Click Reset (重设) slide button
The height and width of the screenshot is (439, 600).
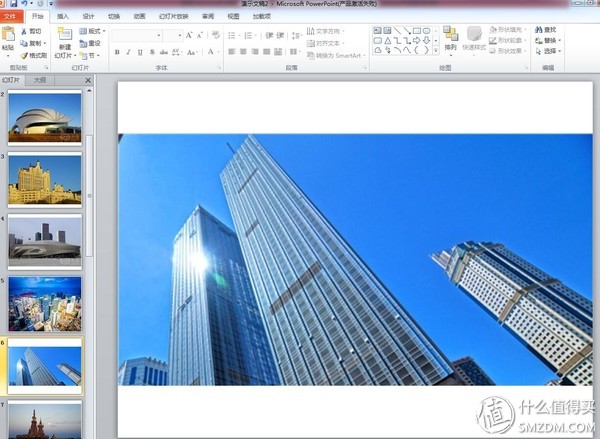tap(90, 43)
